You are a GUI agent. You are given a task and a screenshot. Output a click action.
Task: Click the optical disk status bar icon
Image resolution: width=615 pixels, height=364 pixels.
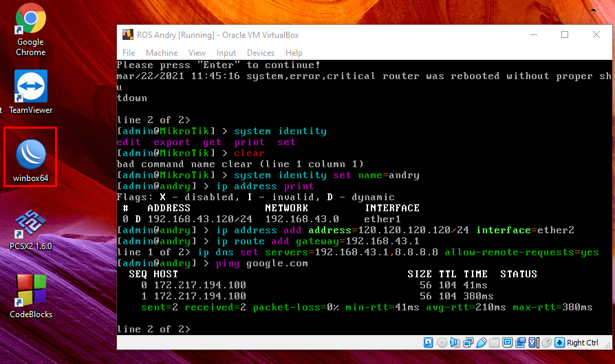click(x=442, y=343)
